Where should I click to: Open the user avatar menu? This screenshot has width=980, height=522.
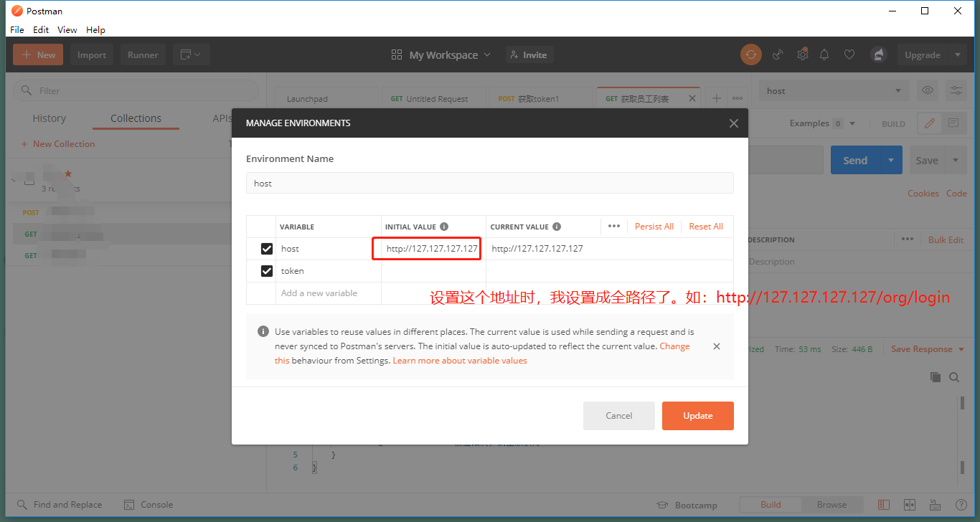tap(878, 54)
